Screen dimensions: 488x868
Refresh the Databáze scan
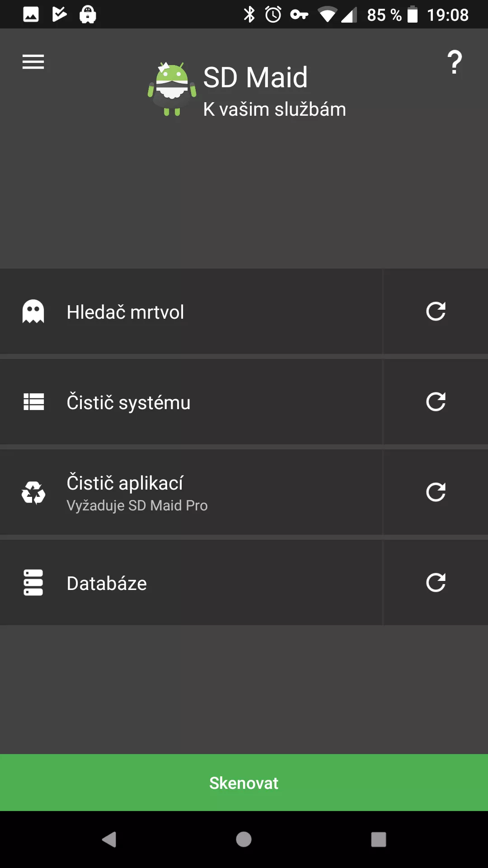(436, 583)
